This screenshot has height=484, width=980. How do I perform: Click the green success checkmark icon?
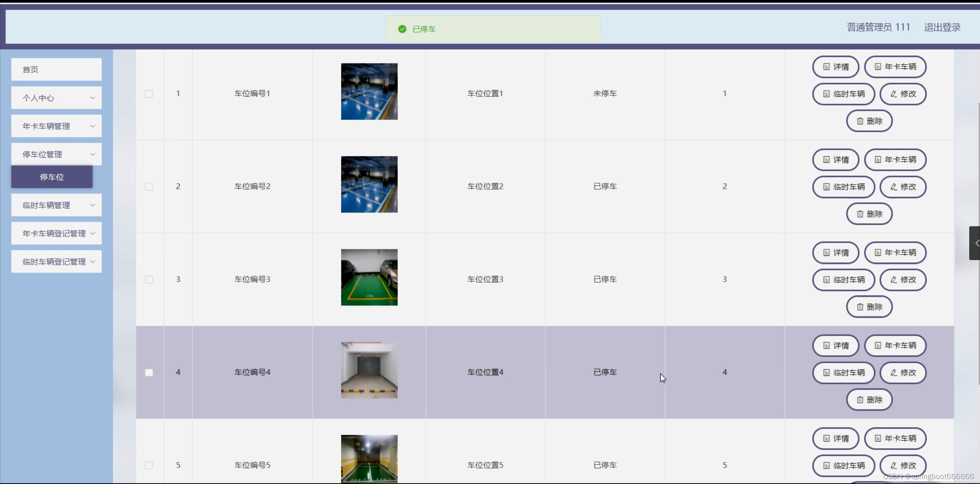tap(402, 29)
